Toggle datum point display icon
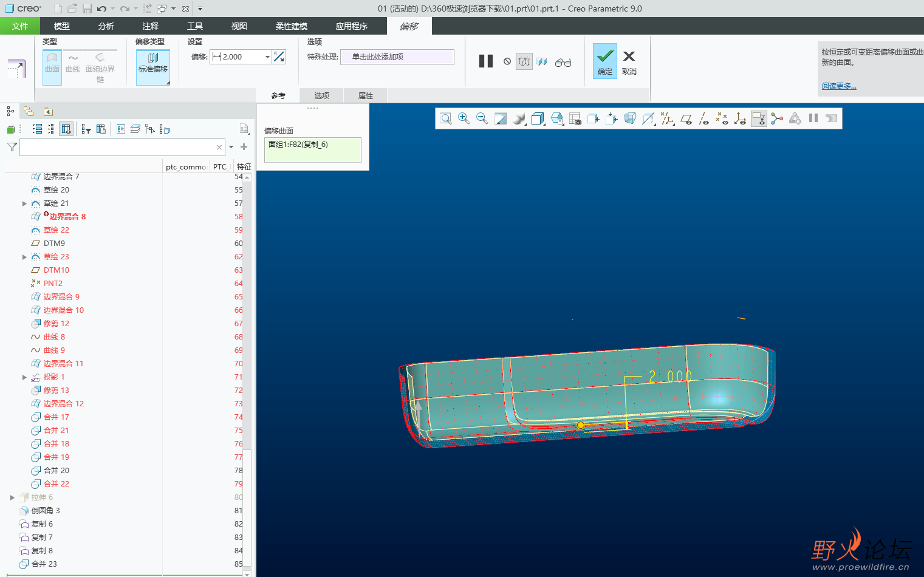This screenshot has height=577, width=924. coord(722,118)
